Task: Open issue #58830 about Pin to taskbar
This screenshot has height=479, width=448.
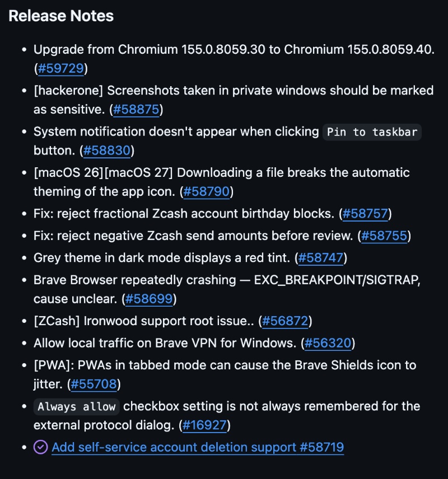Action: click(x=107, y=151)
